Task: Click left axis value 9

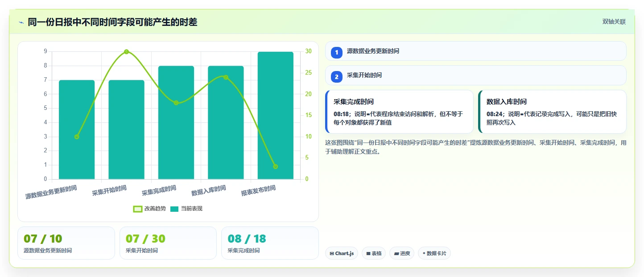Action: pos(45,51)
